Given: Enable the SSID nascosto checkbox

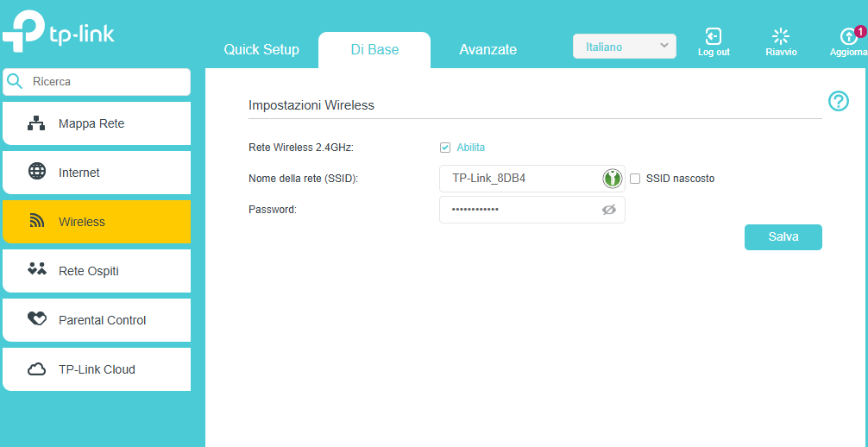Looking at the screenshot, I should click(x=635, y=179).
